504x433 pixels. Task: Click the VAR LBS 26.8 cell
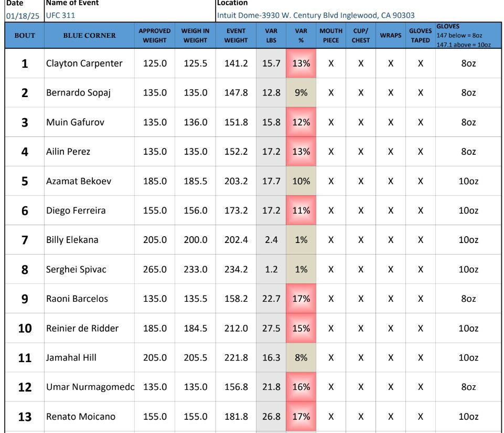(271, 417)
